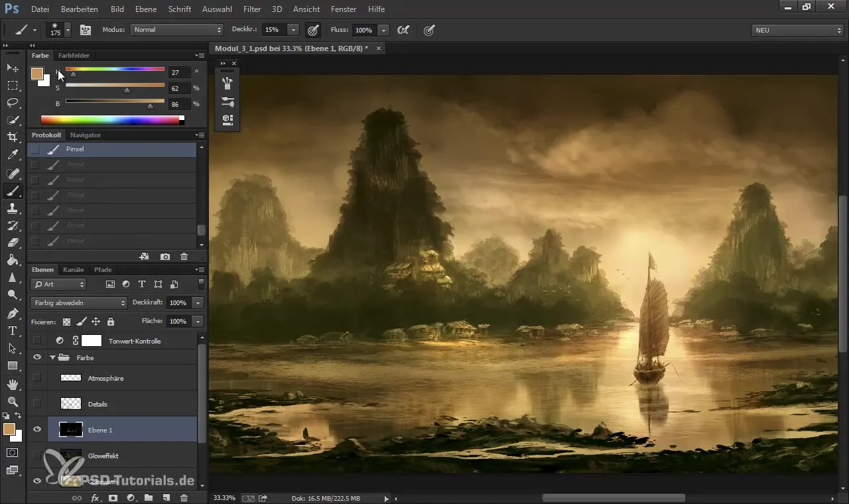
Task: Open the Farbig abwedeln blend mode dropdown
Action: tap(78, 302)
